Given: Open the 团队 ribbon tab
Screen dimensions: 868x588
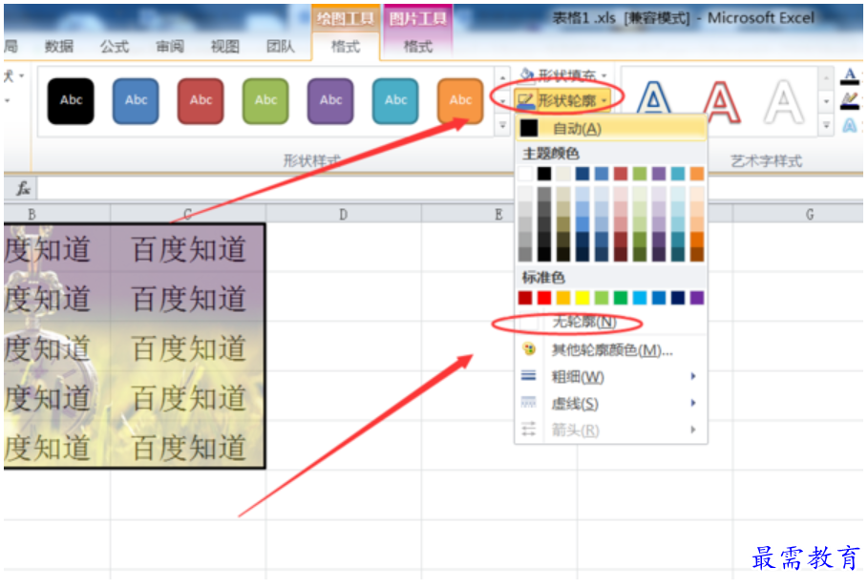Looking at the screenshot, I should pos(280,47).
